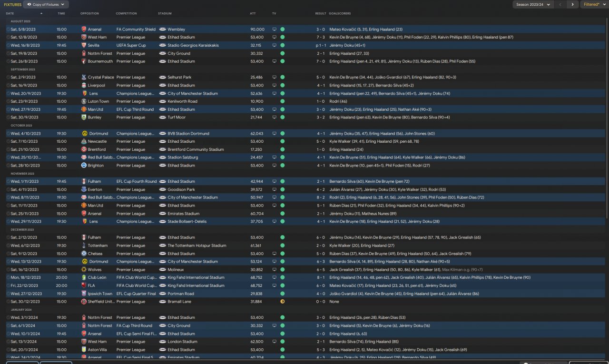Click the 'p 1 - 1' result against Sevilla
Screen dimensions: 609x364
[x=320, y=45]
